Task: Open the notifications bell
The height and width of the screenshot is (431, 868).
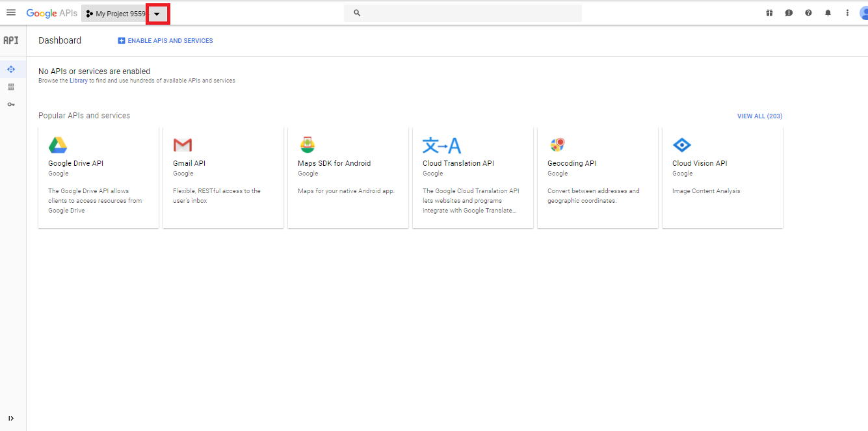Action: click(x=828, y=13)
